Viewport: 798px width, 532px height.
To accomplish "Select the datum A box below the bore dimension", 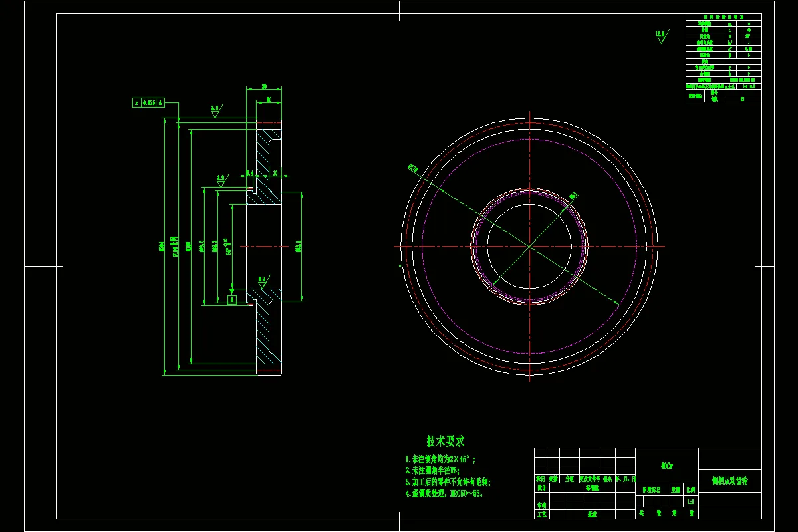I will click(x=231, y=299).
